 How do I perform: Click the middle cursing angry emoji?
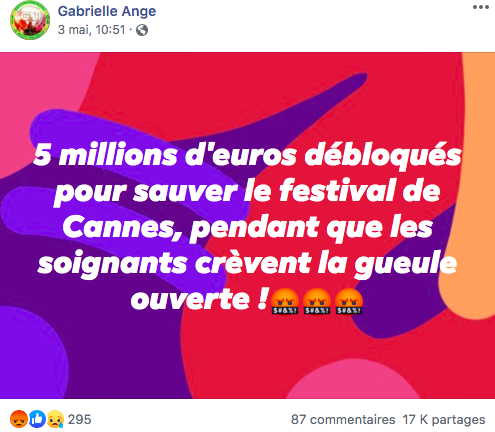317,301
